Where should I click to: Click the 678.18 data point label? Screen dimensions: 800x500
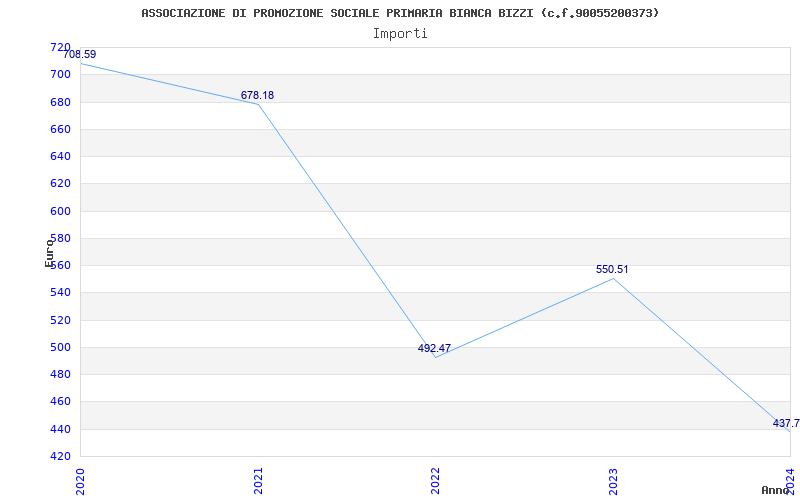[257, 95]
